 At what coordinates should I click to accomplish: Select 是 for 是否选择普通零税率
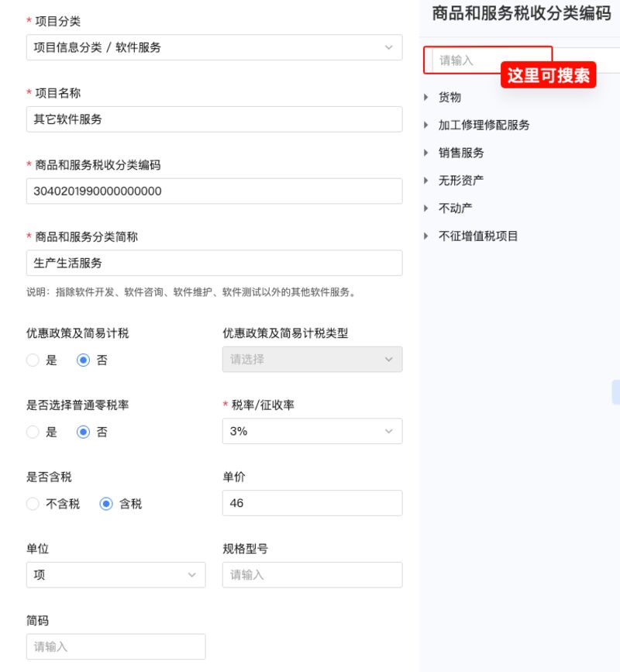(x=33, y=432)
